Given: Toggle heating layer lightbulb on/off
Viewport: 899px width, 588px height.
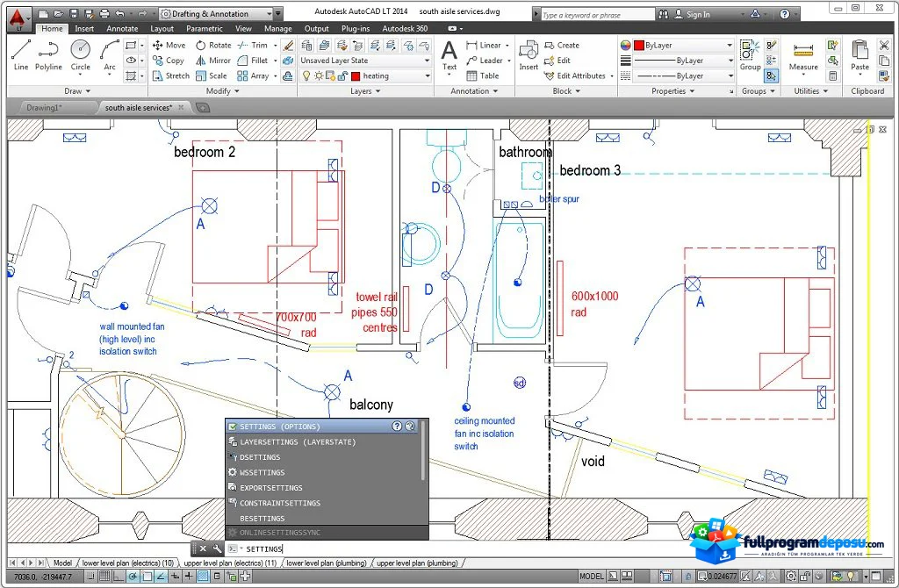Looking at the screenshot, I should click(306, 75).
